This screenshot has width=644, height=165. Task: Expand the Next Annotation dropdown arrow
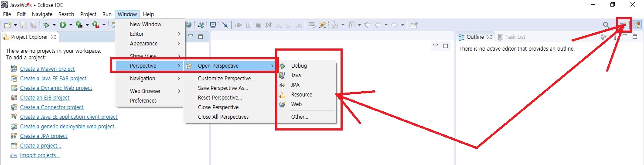pos(343,25)
